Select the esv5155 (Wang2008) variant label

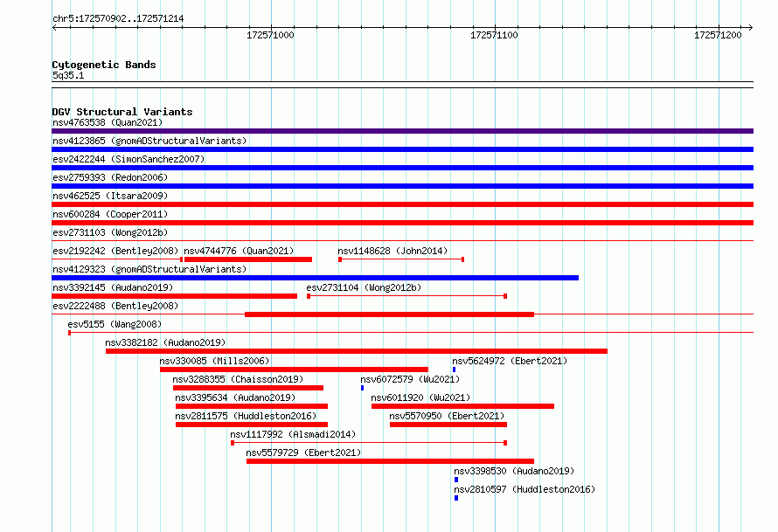[x=115, y=324]
